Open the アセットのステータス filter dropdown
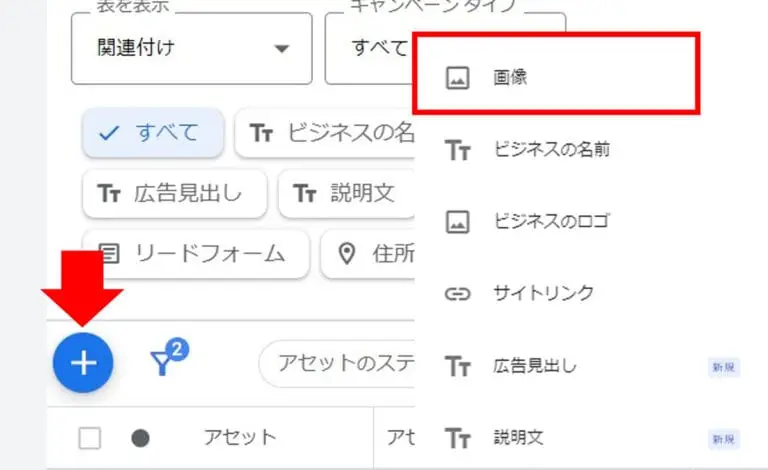768x470 pixels. tap(335, 363)
